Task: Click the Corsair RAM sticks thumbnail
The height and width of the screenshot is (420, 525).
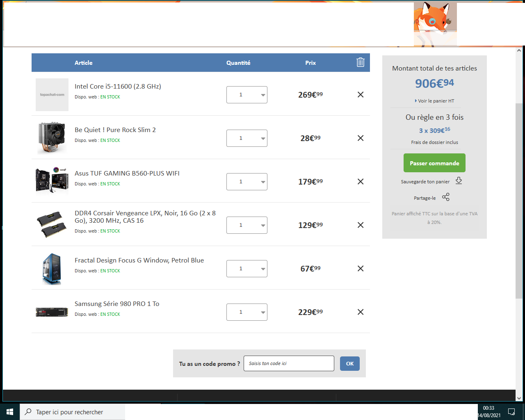Action: coord(52,225)
